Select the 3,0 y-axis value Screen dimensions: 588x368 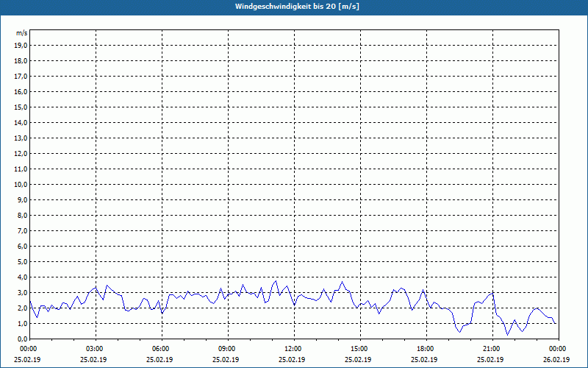(22, 292)
